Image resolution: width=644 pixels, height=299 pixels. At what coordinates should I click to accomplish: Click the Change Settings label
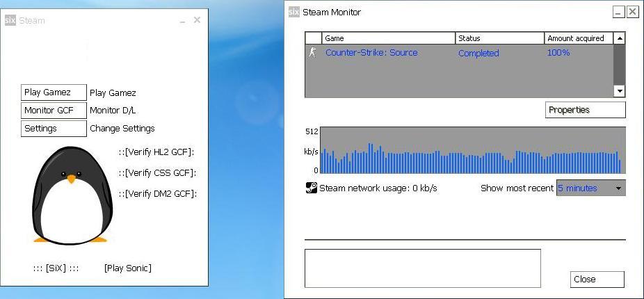click(x=122, y=129)
